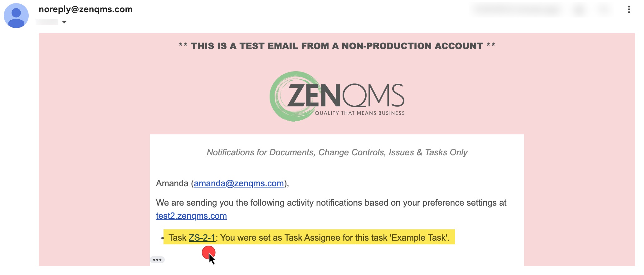Show trimmed content with ellipsis button
The width and height of the screenshot is (644, 275).
click(157, 260)
